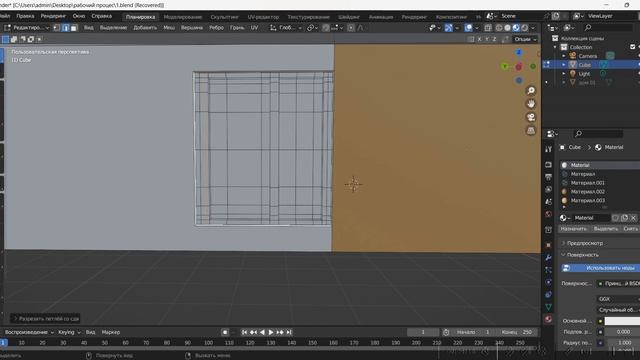Select vertex selection mode
Screen dimensions: 640x360
(57, 28)
